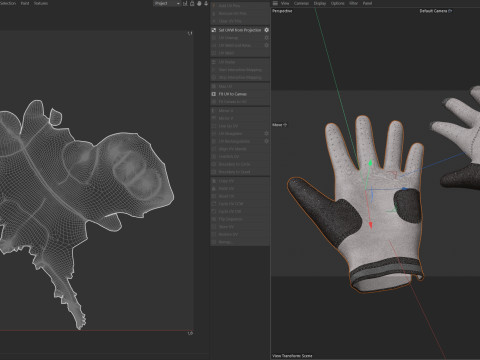Click rightmost icon in UV editor toolbar
The height and width of the screenshot is (360, 480).
(206, 3)
